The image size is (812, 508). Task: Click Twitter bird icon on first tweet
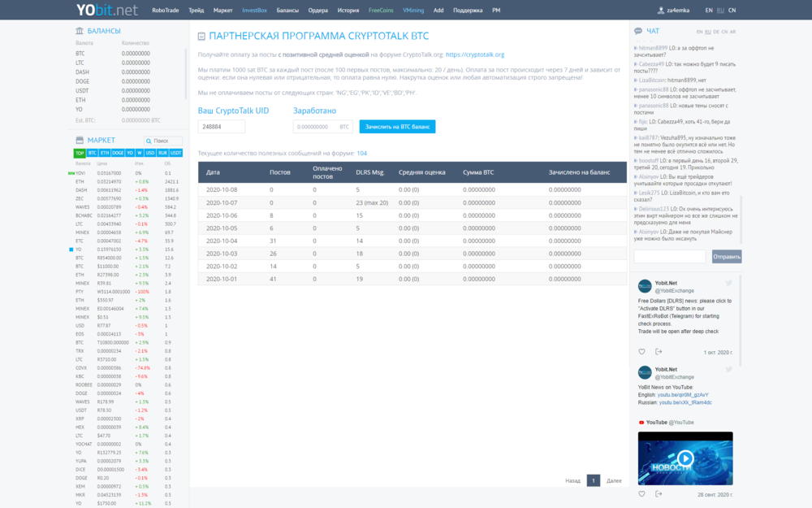tap(728, 283)
